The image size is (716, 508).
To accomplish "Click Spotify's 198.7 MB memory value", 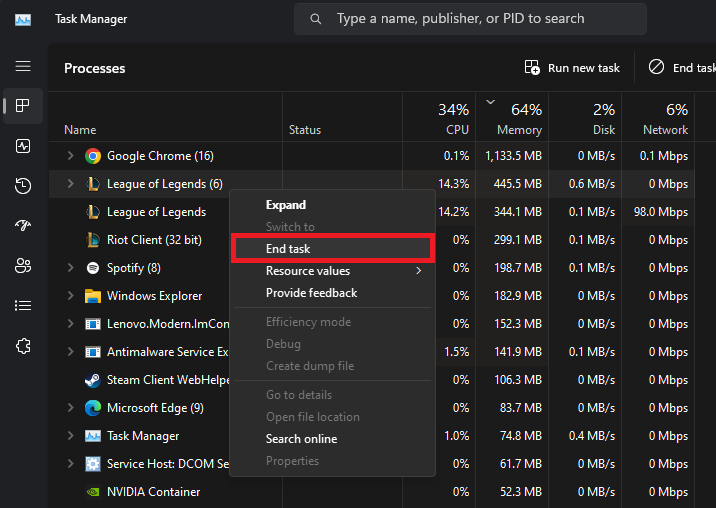I will pos(518,268).
